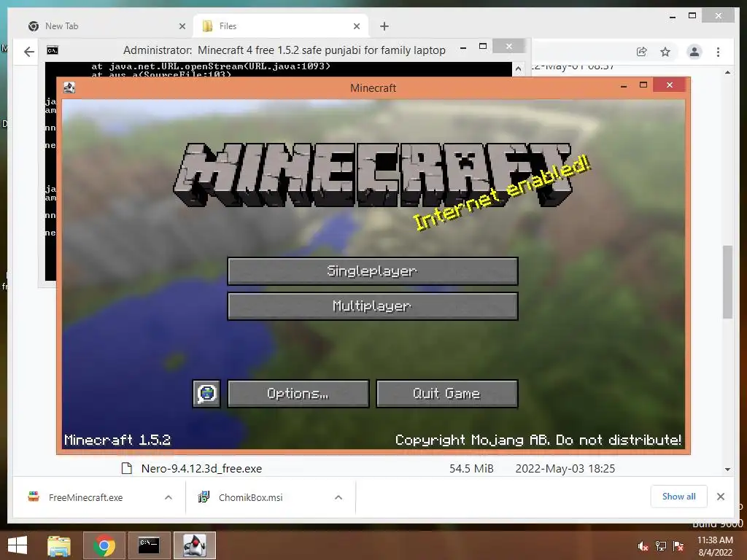Bookmark this page with star icon
This screenshot has width=747, height=560.
pos(665,52)
